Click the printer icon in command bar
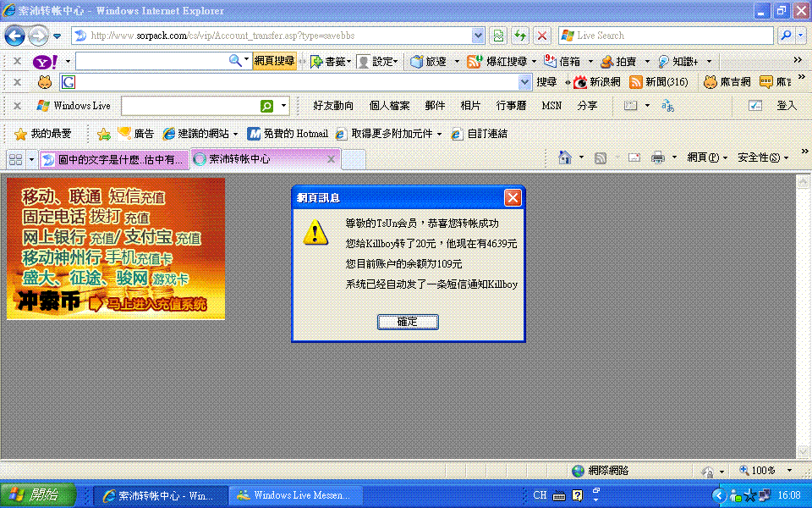812x508 pixels. 657,157
